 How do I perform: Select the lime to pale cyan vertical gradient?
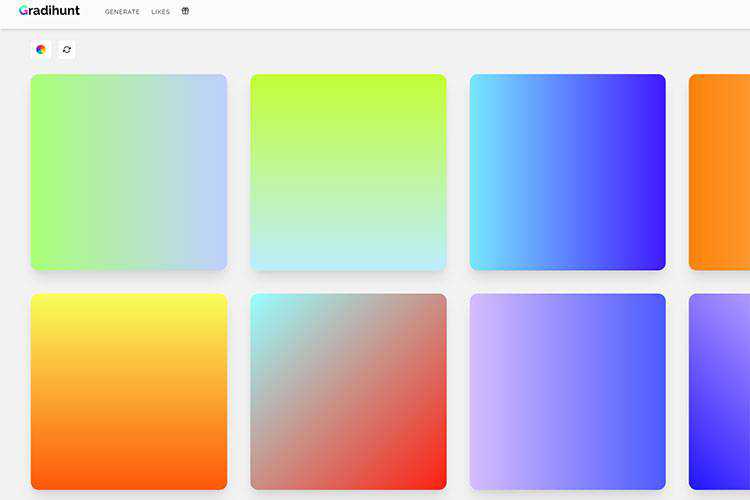point(348,172)
